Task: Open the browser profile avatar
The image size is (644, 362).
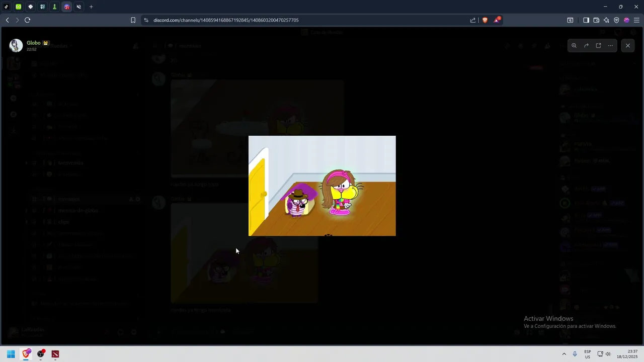Action: [x=626, y=20]
